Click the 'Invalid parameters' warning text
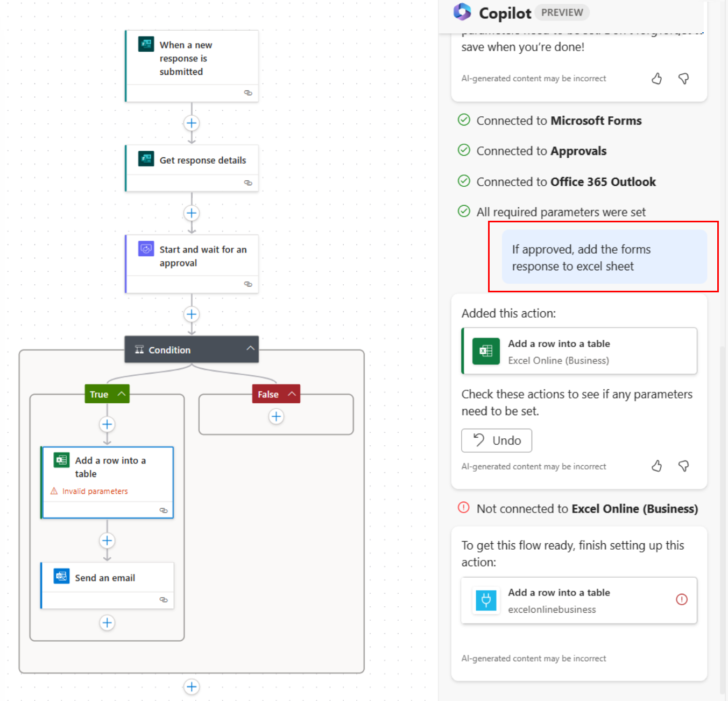 pyautogui.click(x=95, y=491)
